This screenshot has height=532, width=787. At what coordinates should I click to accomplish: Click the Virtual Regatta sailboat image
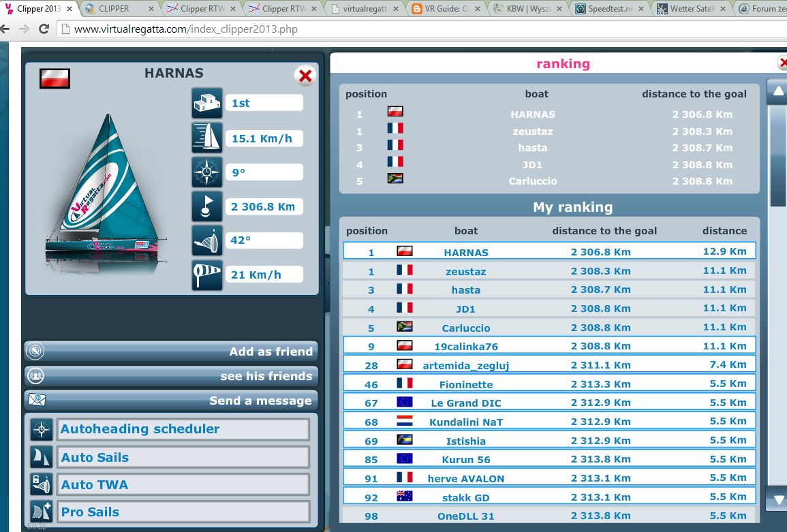coord(106,193)
